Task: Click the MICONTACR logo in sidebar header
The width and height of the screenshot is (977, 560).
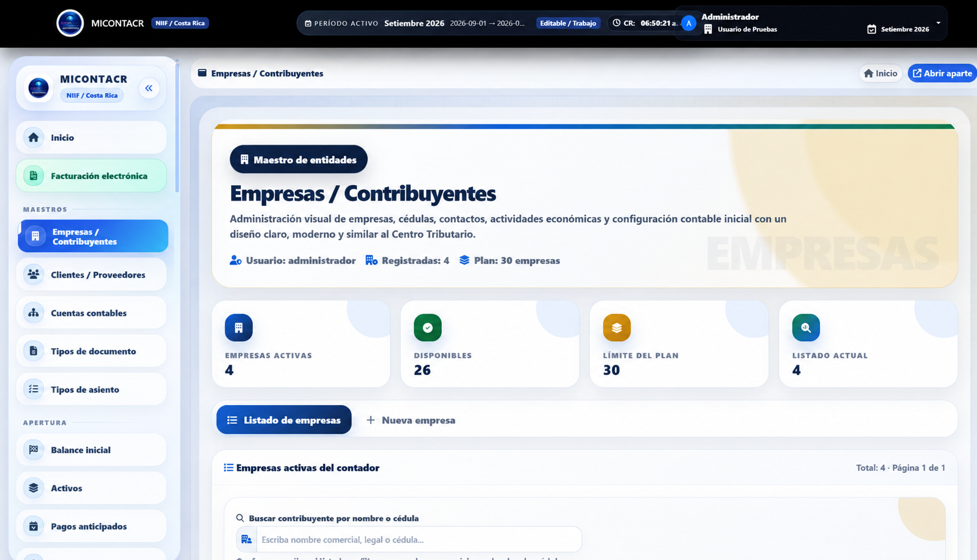Action: click(x=38, y=88)
